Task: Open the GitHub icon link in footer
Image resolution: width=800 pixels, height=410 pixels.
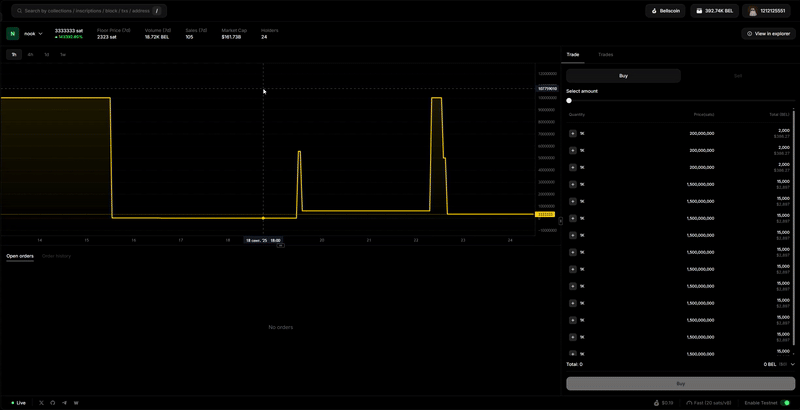Action: pos(53,402)
